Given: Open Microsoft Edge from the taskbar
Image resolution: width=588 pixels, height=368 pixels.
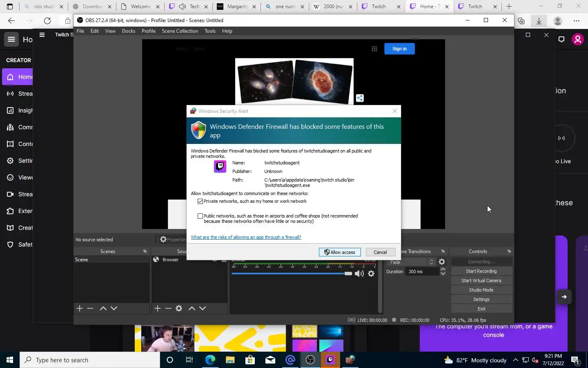Looking at the screenshot, I should point(210,360).
